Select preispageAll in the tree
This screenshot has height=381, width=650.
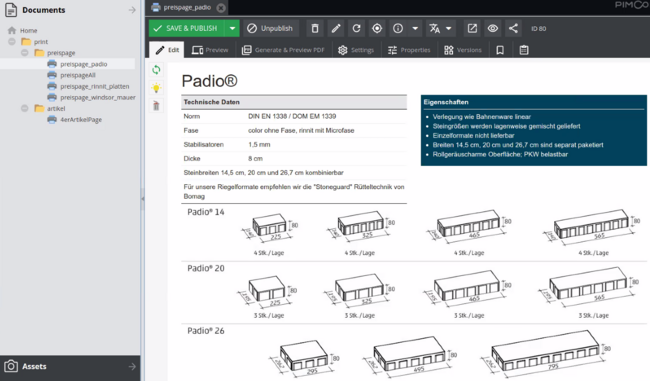(x=78, y=75)
